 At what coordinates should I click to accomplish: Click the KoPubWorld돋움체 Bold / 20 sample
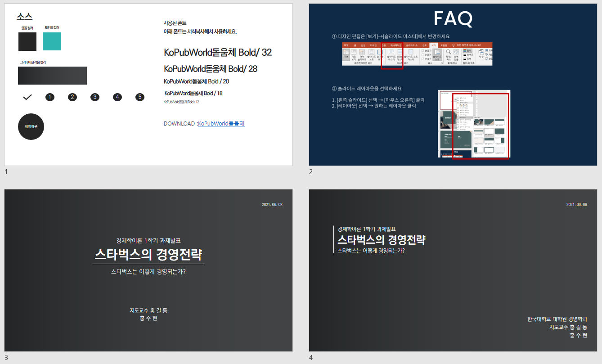[197, 81]
